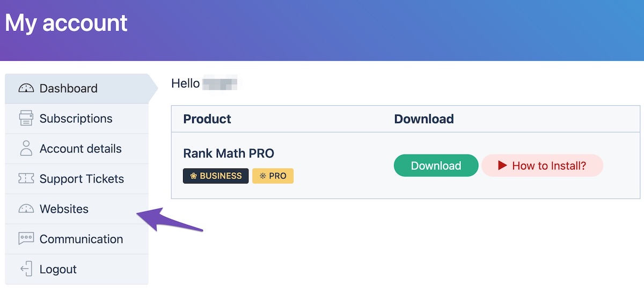Click the red play triangle icon
Screen dimensions: 644x293
click(502, 165)
